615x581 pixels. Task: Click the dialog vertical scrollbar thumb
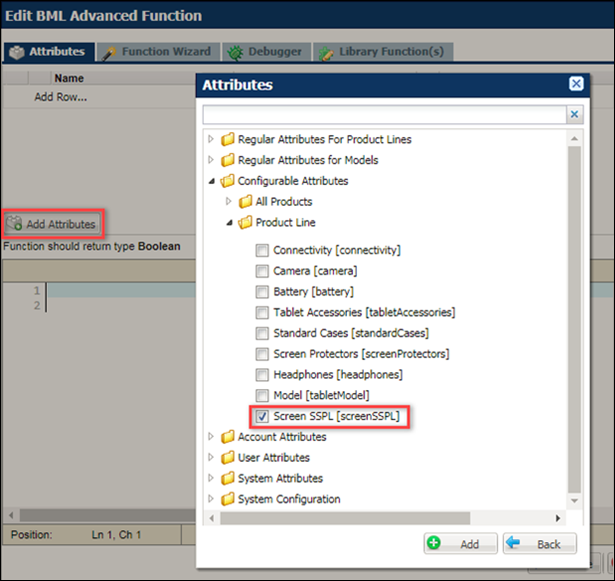point(575,319)
